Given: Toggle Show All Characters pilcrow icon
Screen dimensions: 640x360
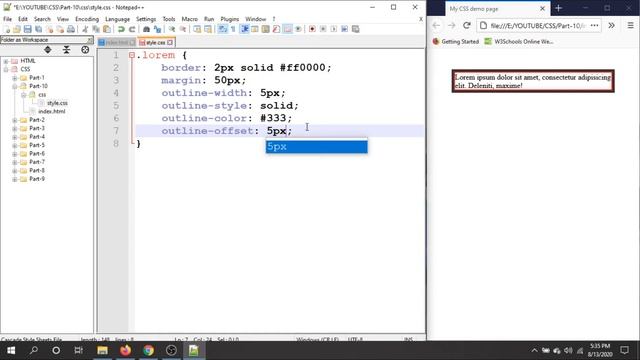Looking at the screenshot, I should pos(233,29).
